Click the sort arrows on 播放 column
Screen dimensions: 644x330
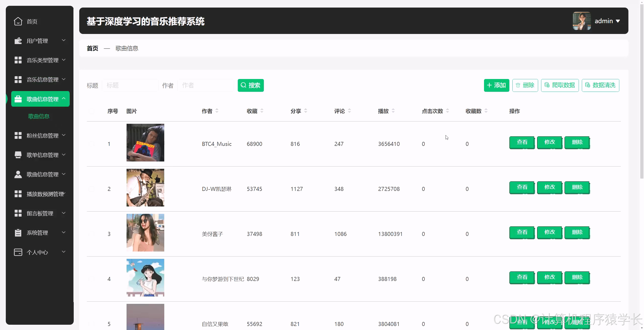click(x=393, y=111)
